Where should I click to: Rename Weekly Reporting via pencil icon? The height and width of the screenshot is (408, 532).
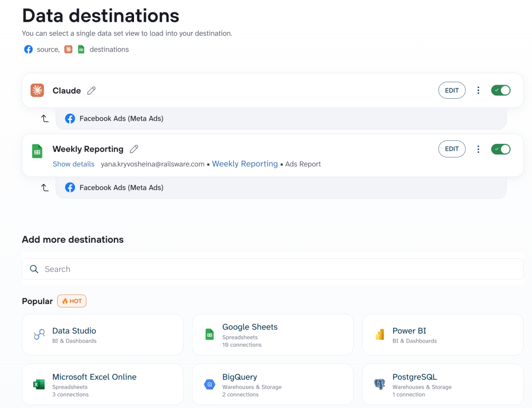(134, 149)
